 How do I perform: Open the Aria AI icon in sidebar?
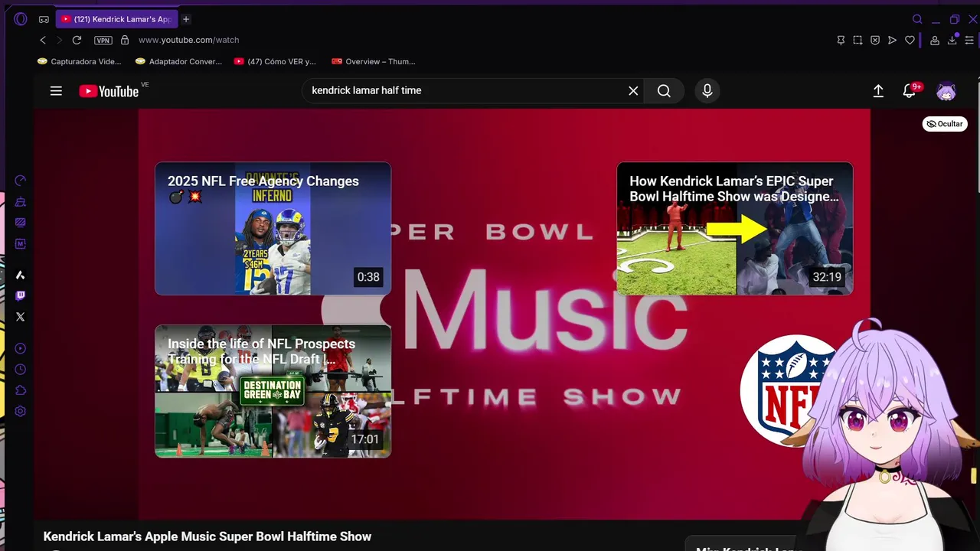tap(21, 275)
